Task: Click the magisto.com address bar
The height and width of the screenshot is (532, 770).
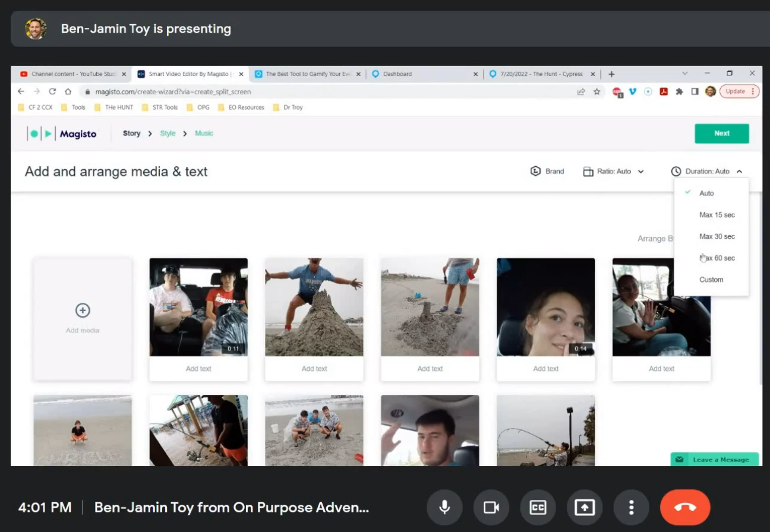Action: coord(327,91)
